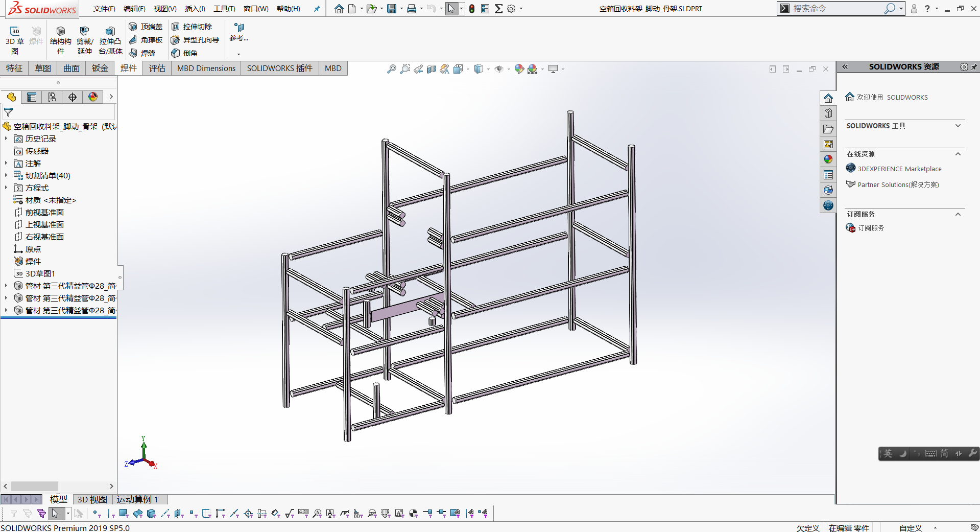Open the 插入(I) menu
The width and height of the screenshot is (980, 532).
click(195, 9)
